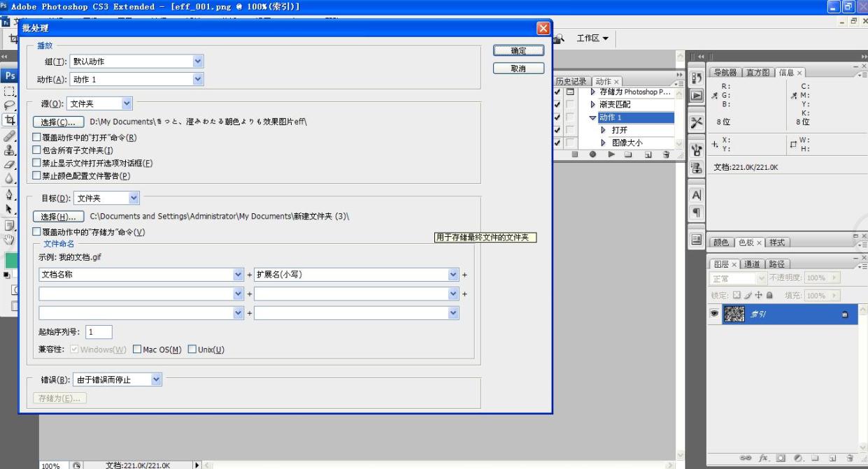The image size is (868, 469).
Task: Switch to the 导航器 tab
Action: (727, 73)
